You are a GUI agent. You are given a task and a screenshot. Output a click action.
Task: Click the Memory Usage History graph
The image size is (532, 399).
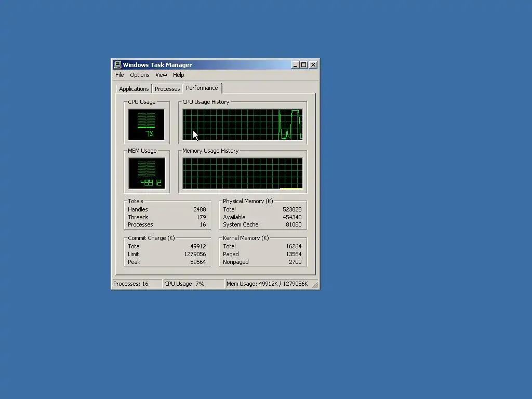242,173
